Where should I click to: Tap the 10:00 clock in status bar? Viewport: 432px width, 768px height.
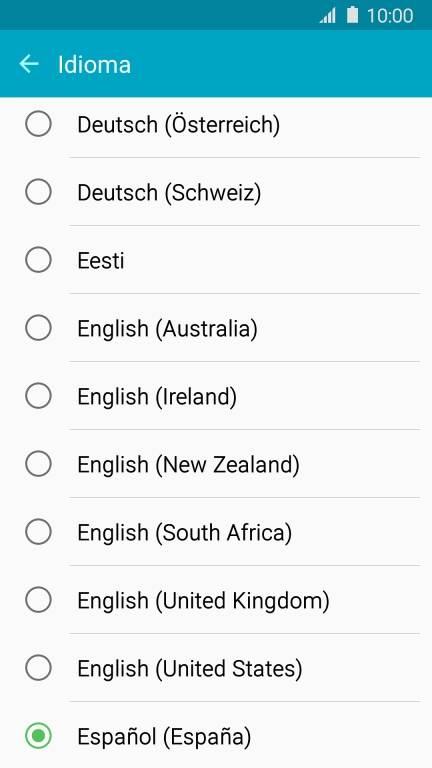click(390, 16)
